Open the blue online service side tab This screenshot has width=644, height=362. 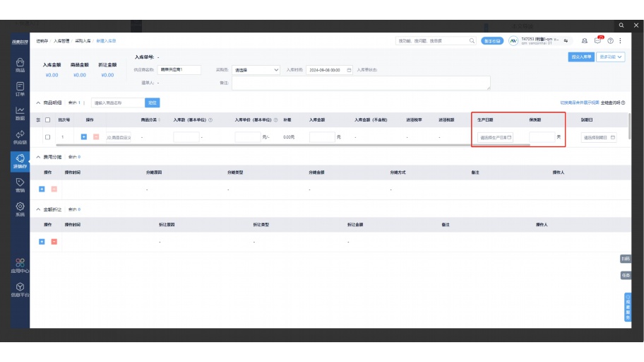coord(628,307)
